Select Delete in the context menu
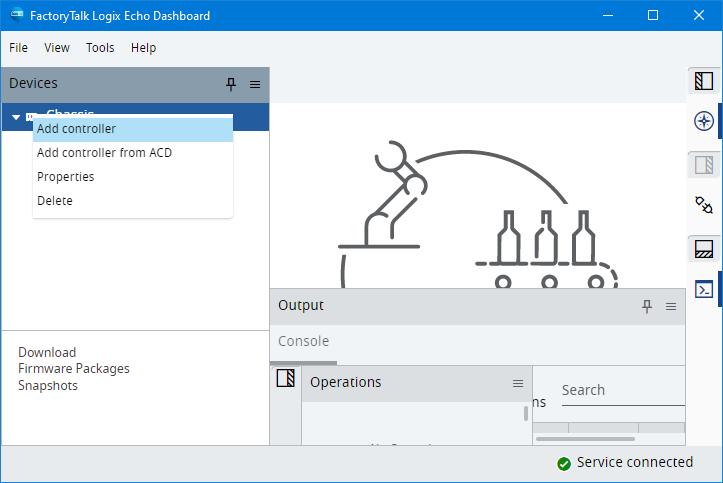The image size is (723, 483). pyautogui.click(x=133, y=201)
